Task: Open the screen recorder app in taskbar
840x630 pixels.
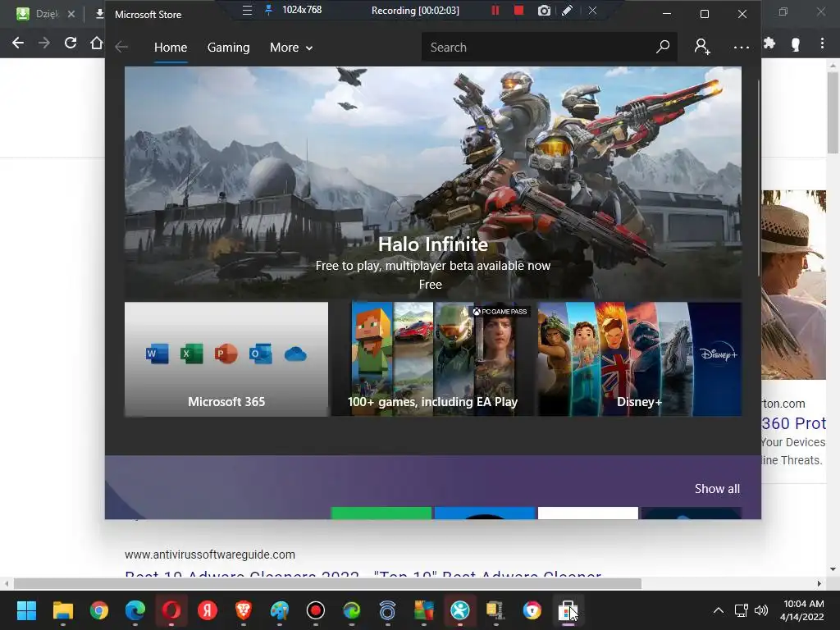Action: pyautogui.click(x=316, y=610)
